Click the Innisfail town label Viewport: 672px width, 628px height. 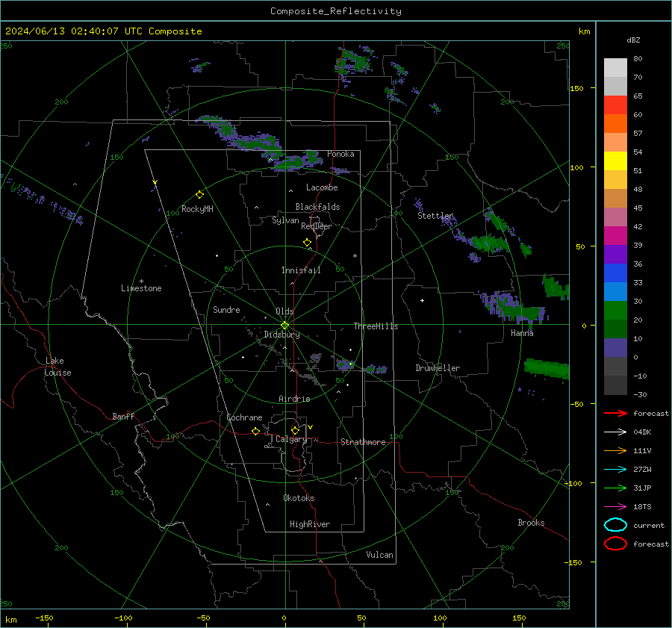[301, 270]
